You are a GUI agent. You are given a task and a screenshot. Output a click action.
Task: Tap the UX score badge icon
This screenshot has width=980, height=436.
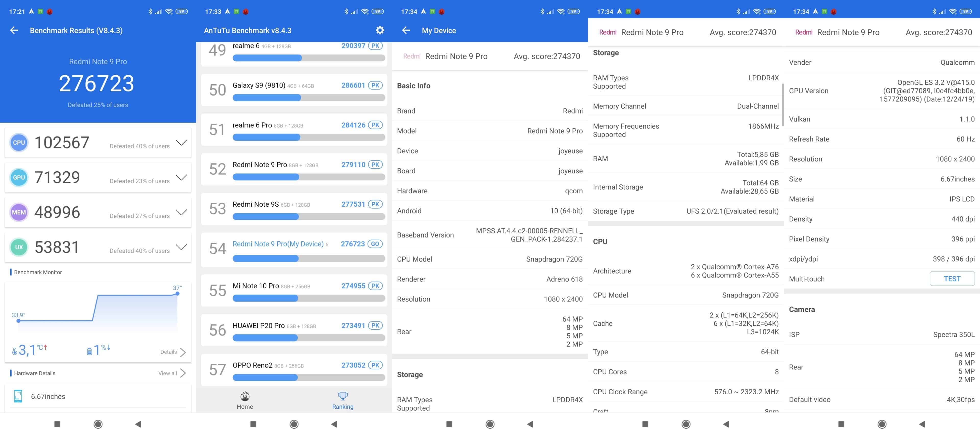point(19,247)
